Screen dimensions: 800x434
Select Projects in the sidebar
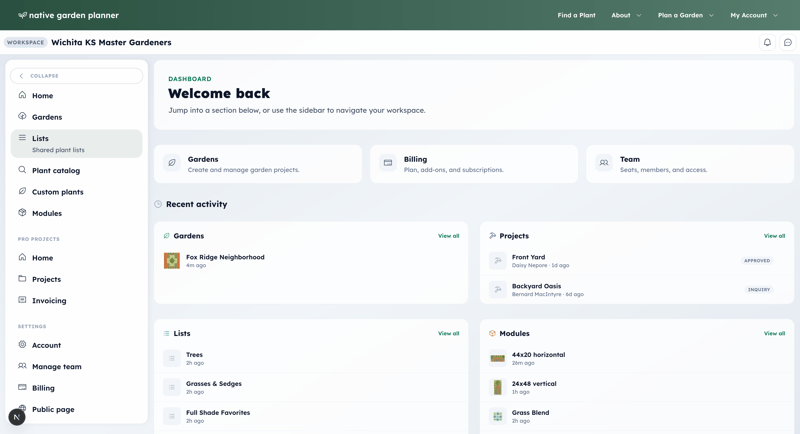46,279
